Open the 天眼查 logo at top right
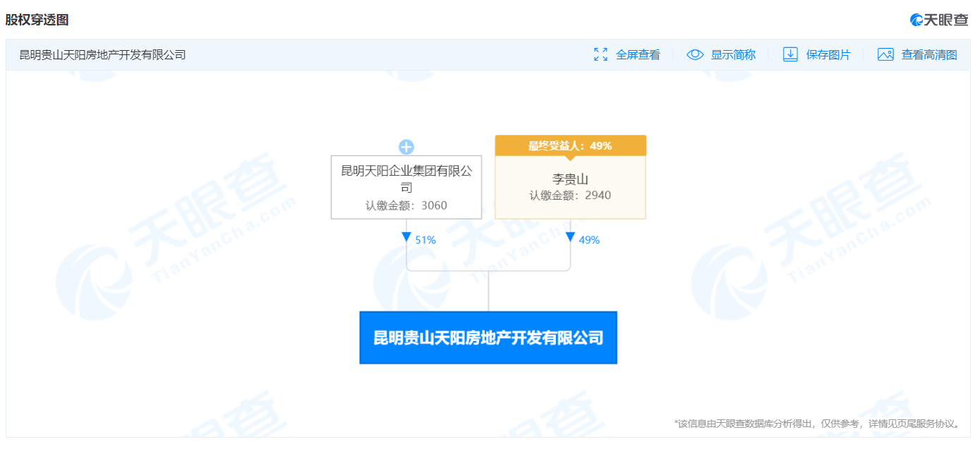This screenshot has height=449, width=980. [x=939, y=20]
